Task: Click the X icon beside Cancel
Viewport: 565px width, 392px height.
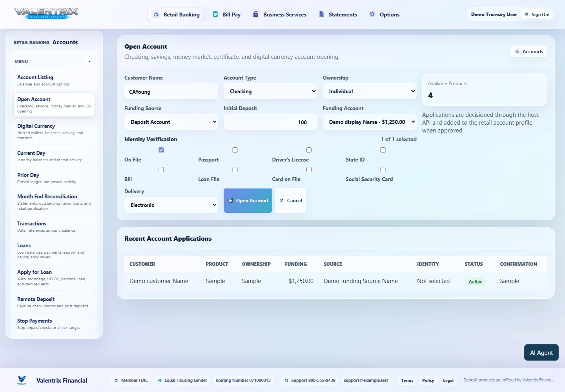Action: [282, 200]
